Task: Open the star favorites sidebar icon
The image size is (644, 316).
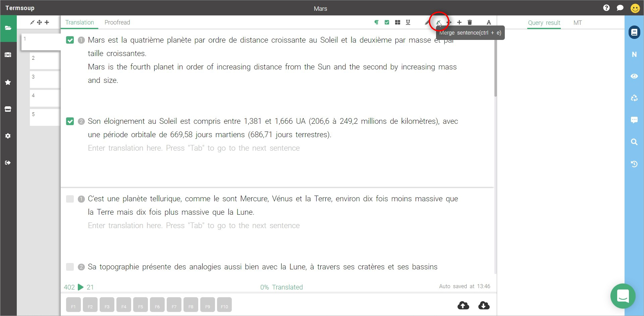Action: [8, 82]
